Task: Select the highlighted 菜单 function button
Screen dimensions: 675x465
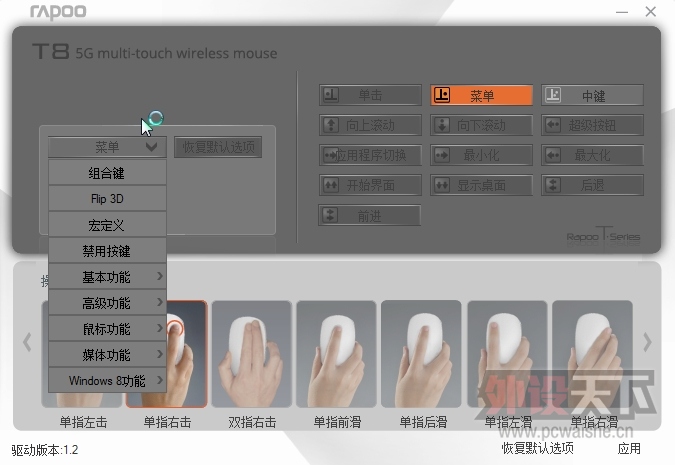Action: coord(481,95)
